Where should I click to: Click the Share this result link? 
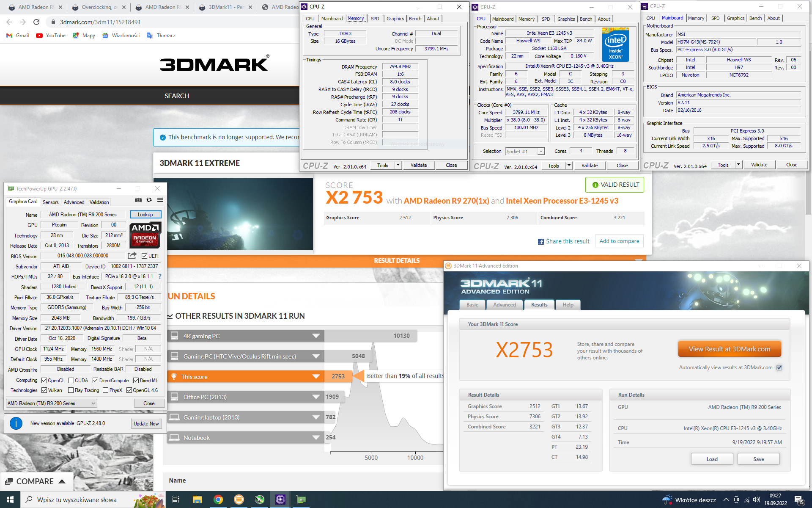click(568, 241)
